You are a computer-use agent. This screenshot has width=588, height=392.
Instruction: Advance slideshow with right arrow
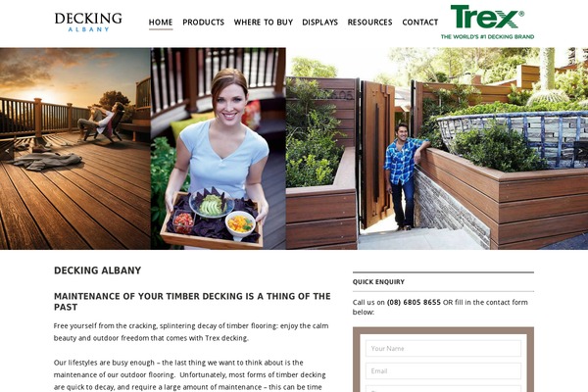580,151
